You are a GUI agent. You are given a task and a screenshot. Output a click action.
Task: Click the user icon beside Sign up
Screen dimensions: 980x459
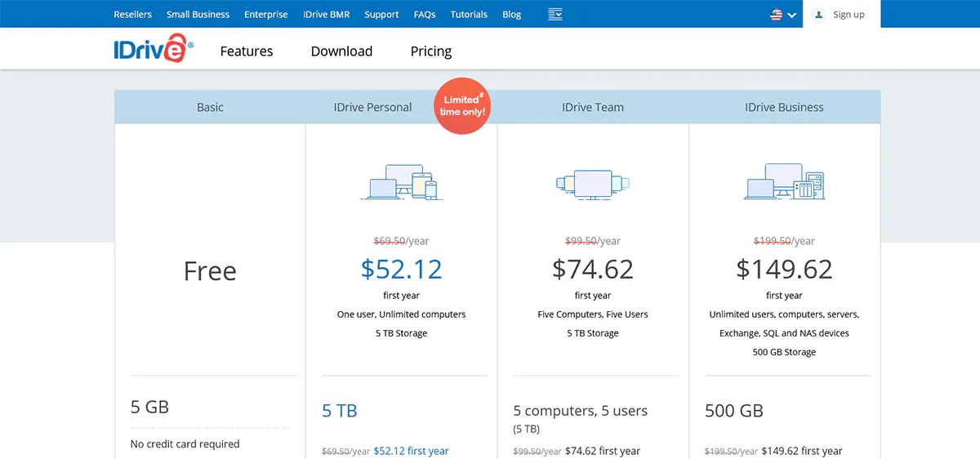[819, 15]
